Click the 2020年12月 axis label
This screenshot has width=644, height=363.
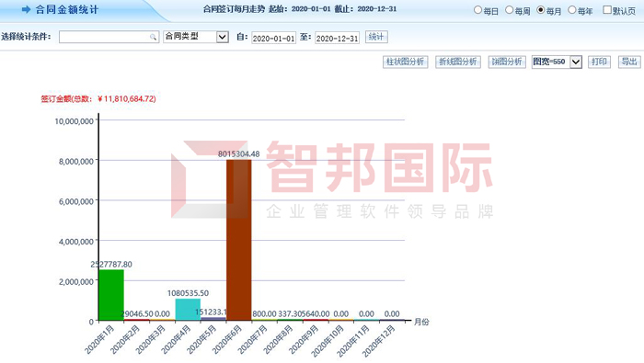pos(379,340)
